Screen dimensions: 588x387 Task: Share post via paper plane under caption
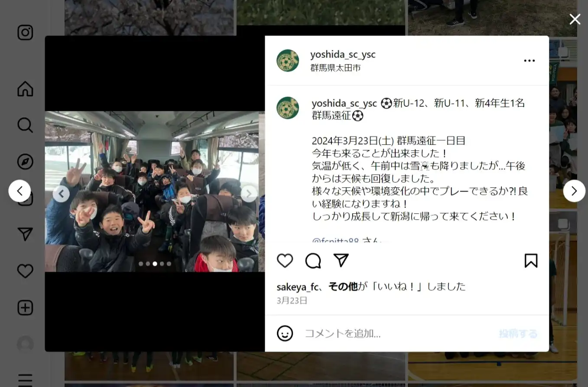[x=341, y=260]
